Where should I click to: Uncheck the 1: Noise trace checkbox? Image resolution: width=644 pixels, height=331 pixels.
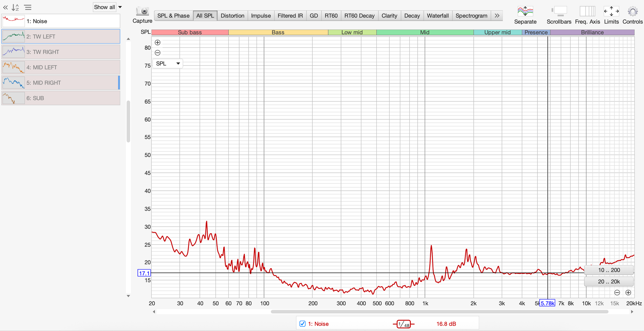[x=302, y=324]
